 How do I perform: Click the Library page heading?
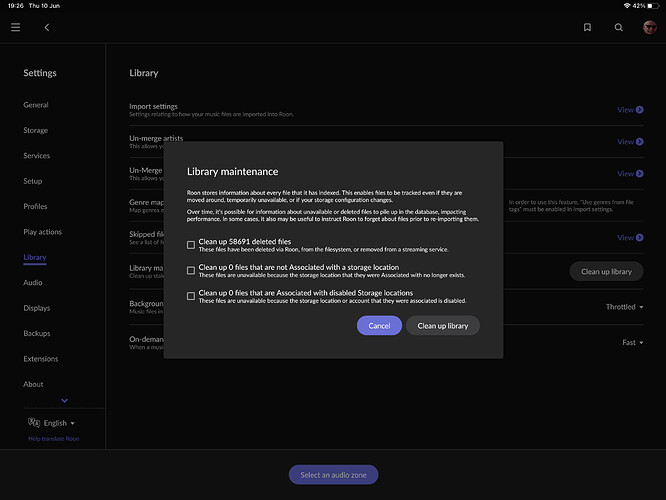(x=144, y=73)
